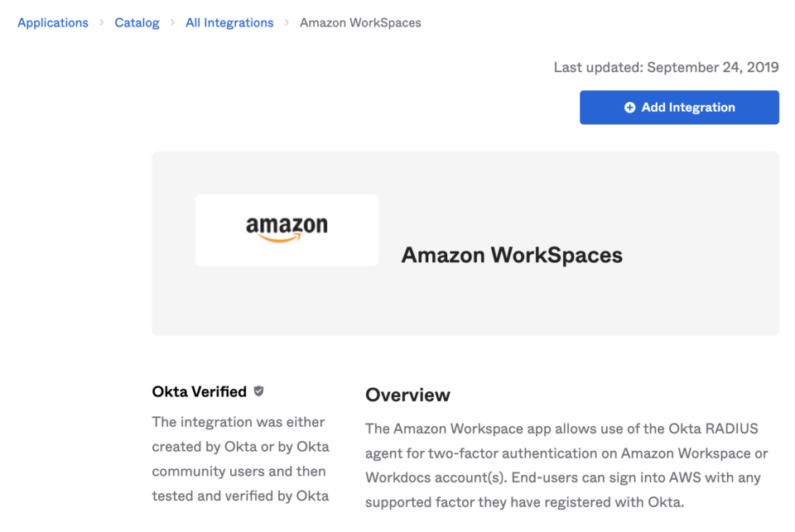
Task: Select the Amazon WorkSpaces breadcrumb entry
Action: point(360,22)
